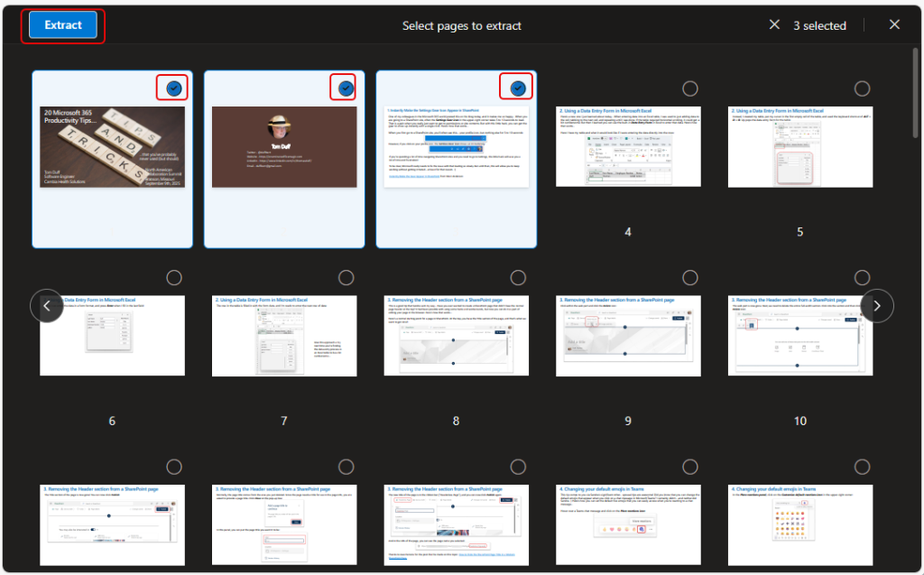Viewport: 924px width, 575px height.
Task: Click the 'Select pages to extract' title
Action: [461, 25]
